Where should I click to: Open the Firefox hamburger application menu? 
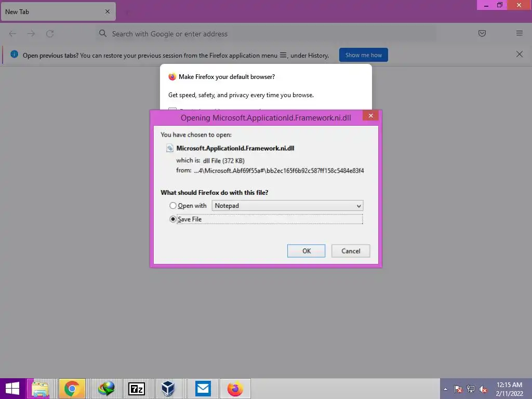click(x=519, y=33)
